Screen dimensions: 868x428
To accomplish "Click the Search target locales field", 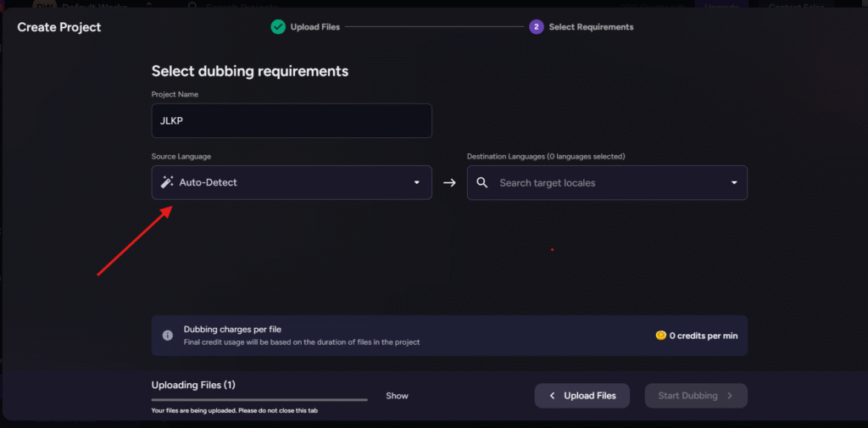I will (607, 183).
